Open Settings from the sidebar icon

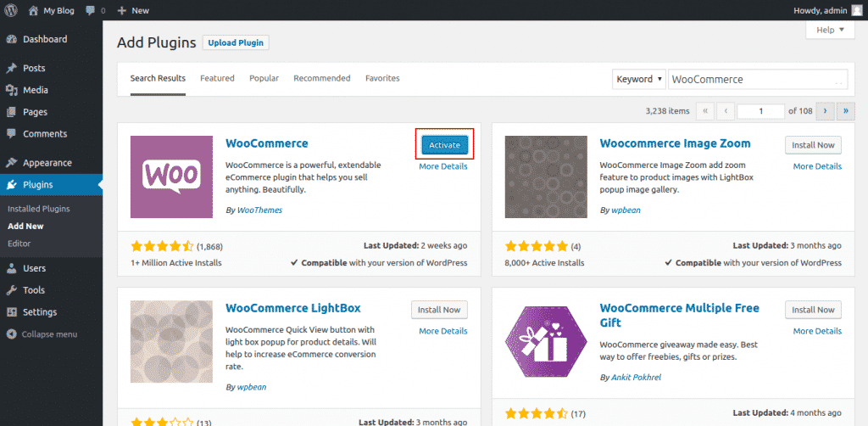(11, 312)
